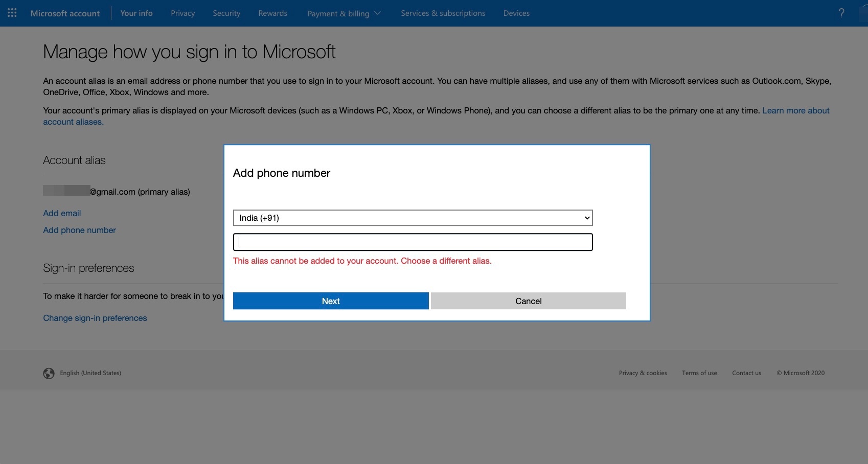Click the primary alias gmail.com text
This screenshot has height=464, width=868.
(140, 192)
